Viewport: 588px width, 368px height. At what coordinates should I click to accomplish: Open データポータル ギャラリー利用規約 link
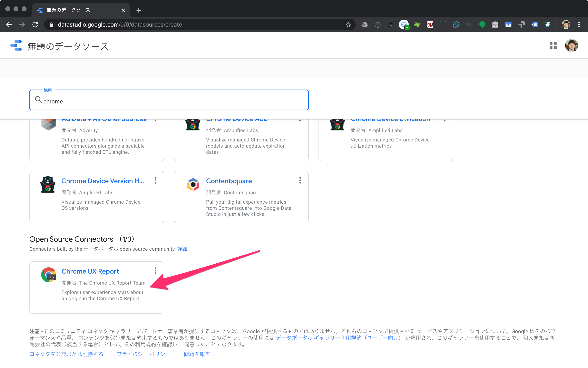point(339,338)
